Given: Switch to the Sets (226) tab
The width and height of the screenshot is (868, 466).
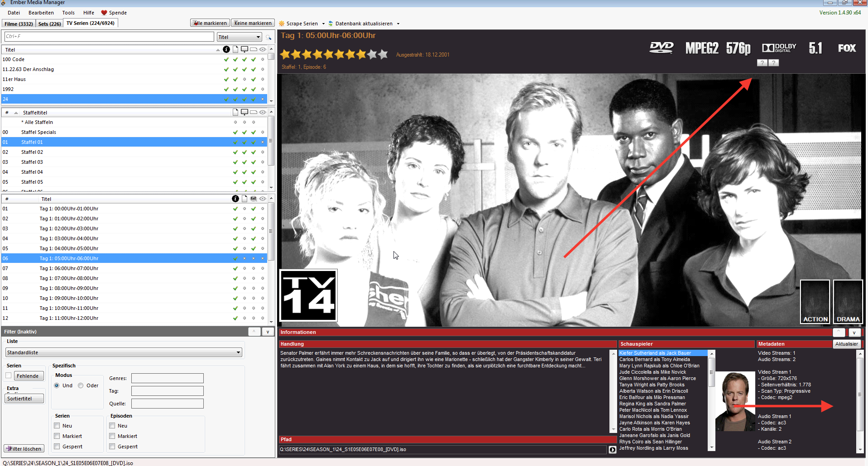Looking at the screenshot, I should [49, 24].
